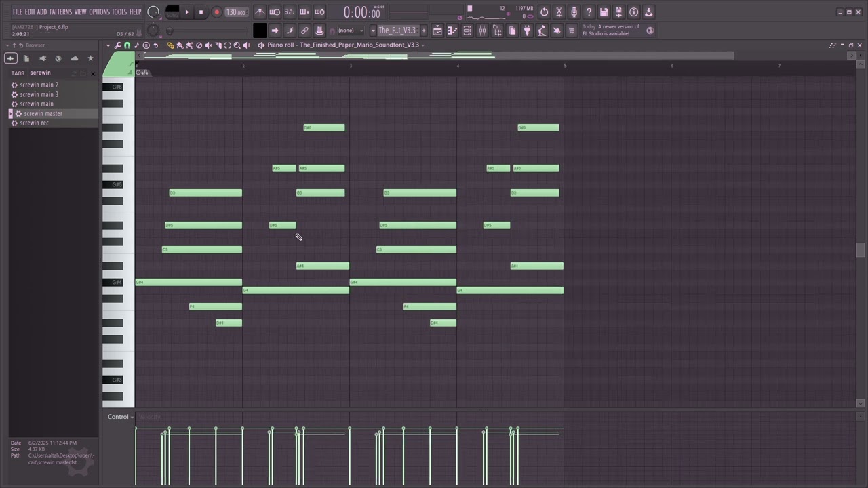This screenshot has height=488, width=868.
Task: Click the shopping cart icon
Action: [x=572, y=30]
